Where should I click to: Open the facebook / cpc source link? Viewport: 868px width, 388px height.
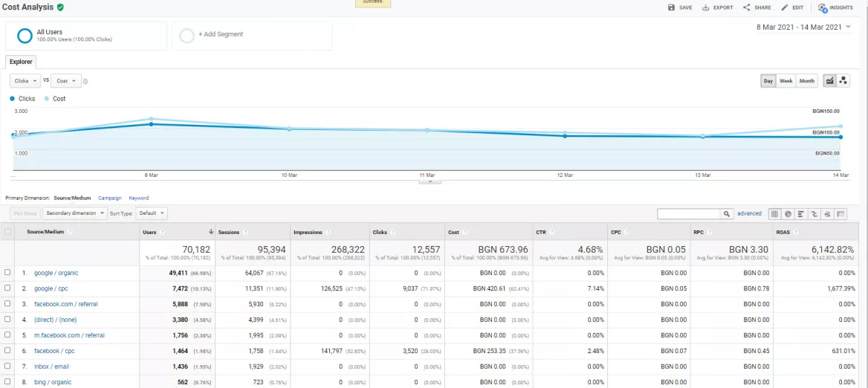pyautogui.click(x=54, y=351)
